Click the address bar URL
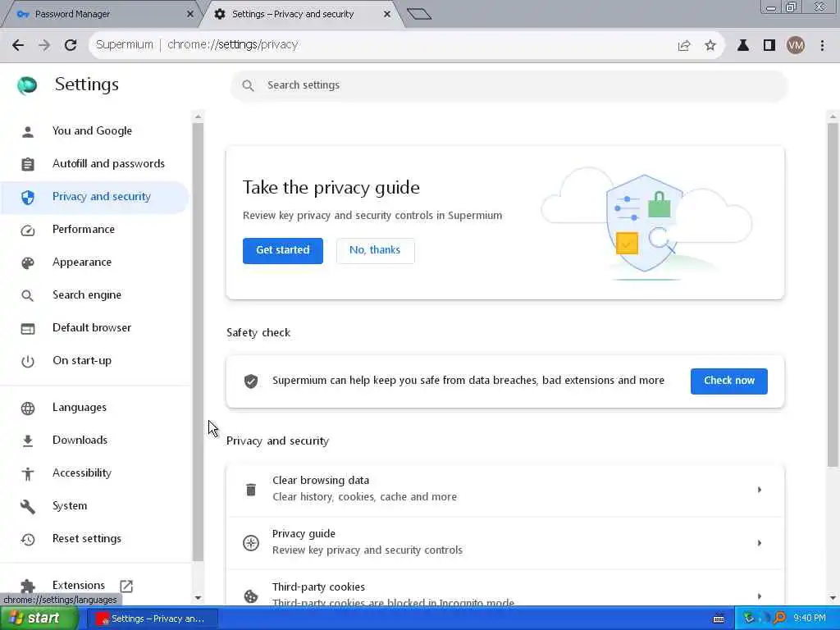Screen dimensions: 840x630 (x=232, y=45)
